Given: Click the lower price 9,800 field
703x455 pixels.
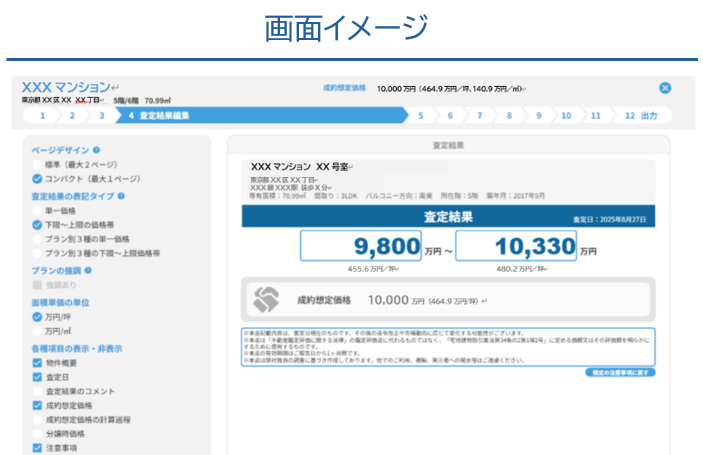Looking at the screenshot, I should (x=358, y=246).
